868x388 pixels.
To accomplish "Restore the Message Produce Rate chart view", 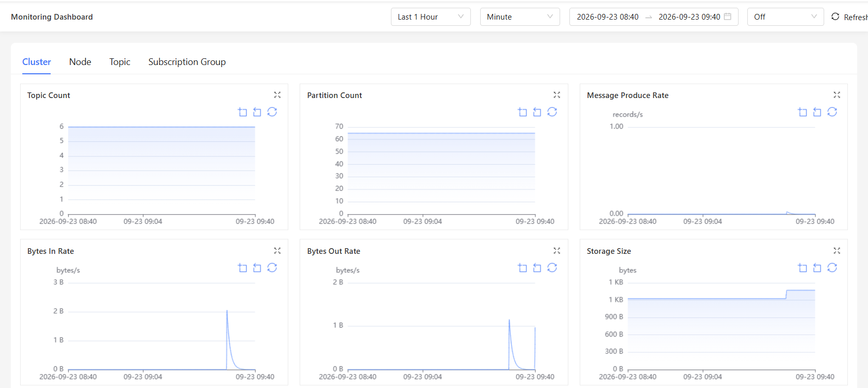I will (832, 112).
